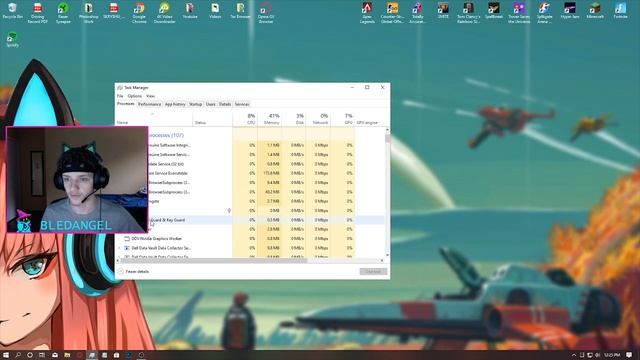Select the Processes tab
The width and height of the screenshot is (640, 360).
[x=126, y=104]
